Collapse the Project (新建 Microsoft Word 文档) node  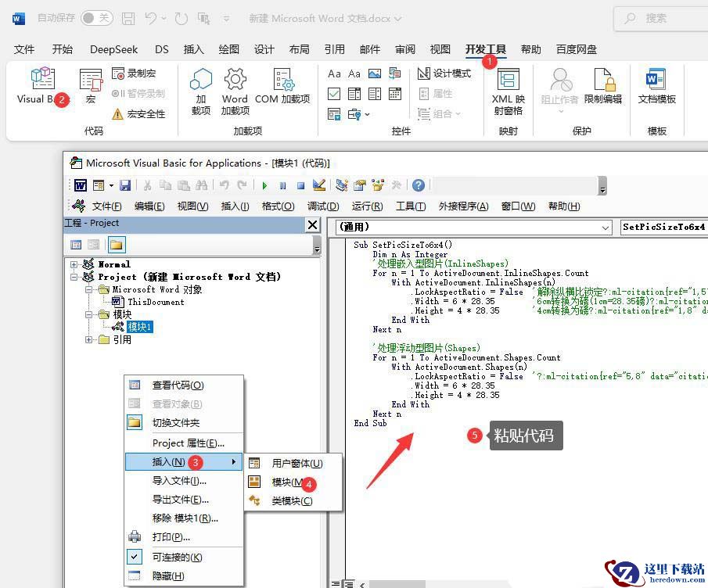pos(74,277)
